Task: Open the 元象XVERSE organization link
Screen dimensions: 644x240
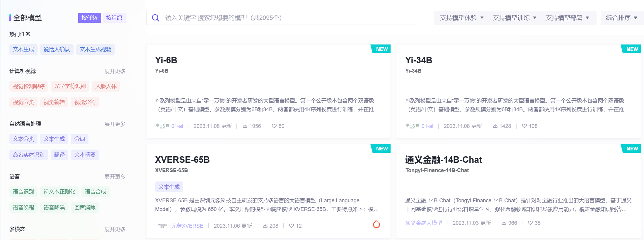Action: click(187, 226)
